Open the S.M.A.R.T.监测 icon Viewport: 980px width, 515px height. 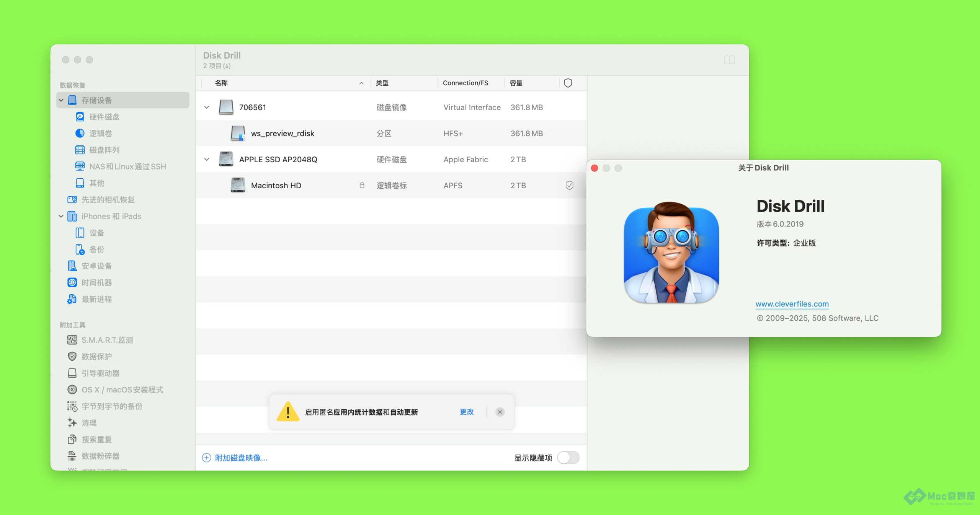tap(72, 340)
